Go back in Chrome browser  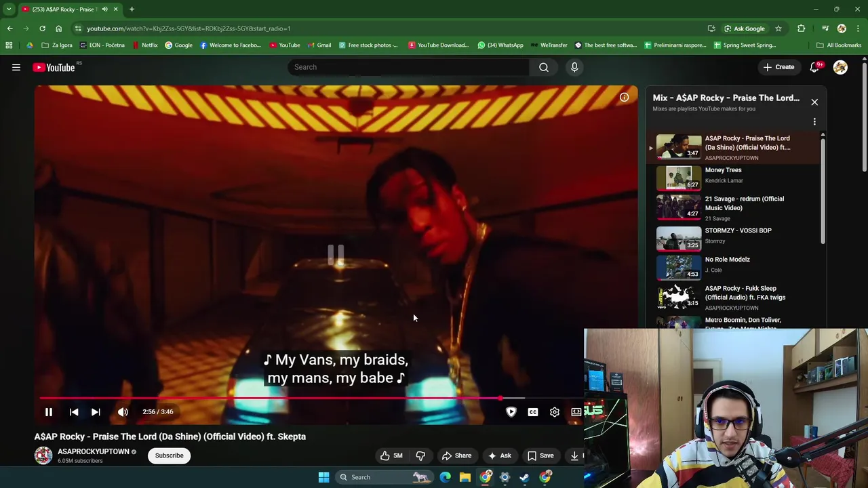click(x=9, y=28)
